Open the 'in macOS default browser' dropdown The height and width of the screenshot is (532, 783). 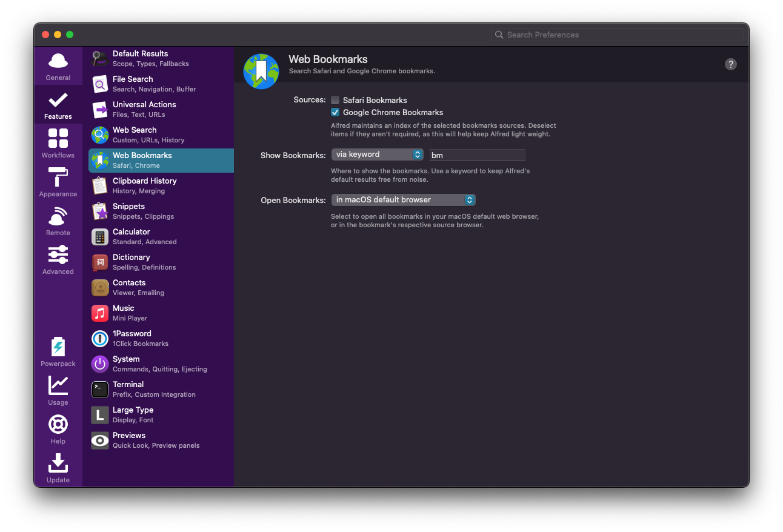point(403,200)
